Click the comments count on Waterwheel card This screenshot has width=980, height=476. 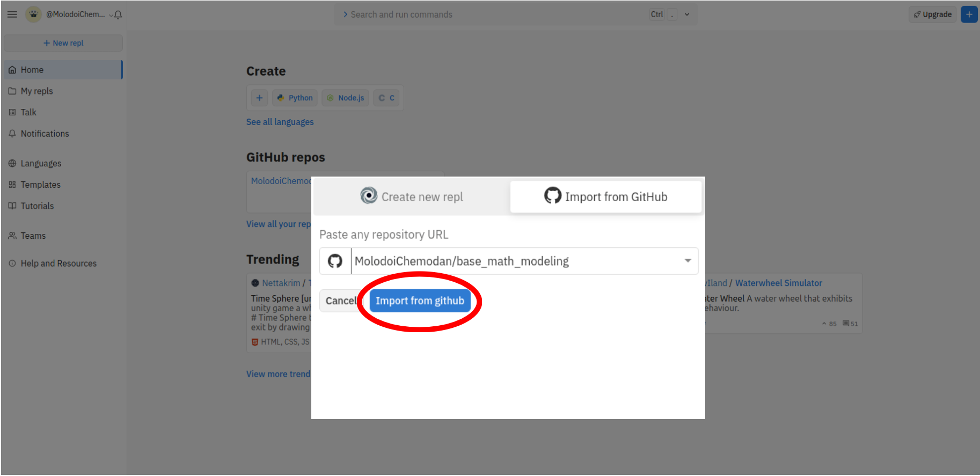click(x=850, y=324)
